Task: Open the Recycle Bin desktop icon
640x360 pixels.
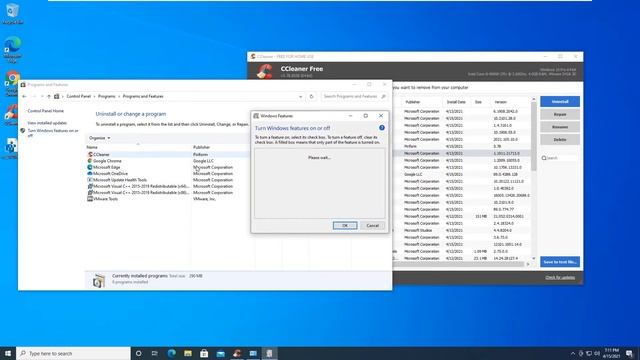Action: point(12,12)
